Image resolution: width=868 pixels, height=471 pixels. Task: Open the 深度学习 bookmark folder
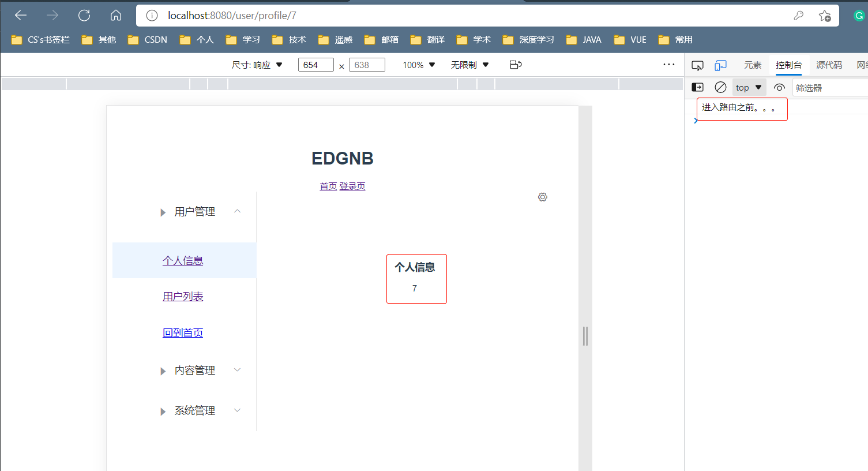[528, 40]
